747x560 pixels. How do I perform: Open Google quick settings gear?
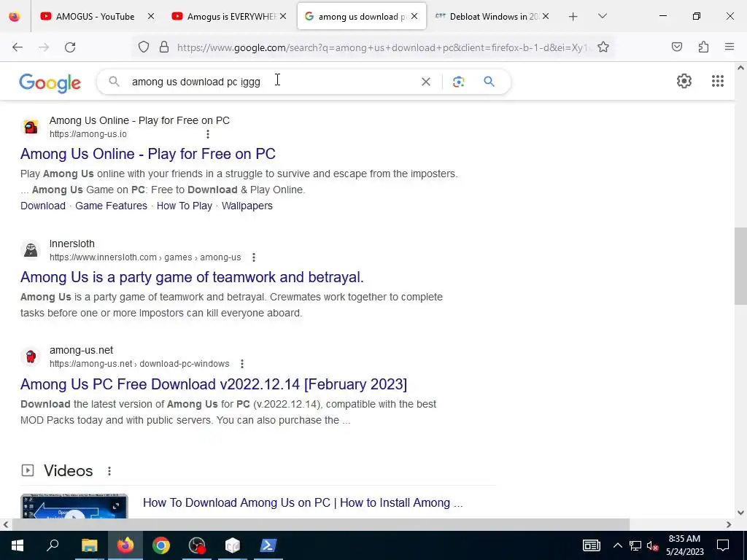[684, 81]
